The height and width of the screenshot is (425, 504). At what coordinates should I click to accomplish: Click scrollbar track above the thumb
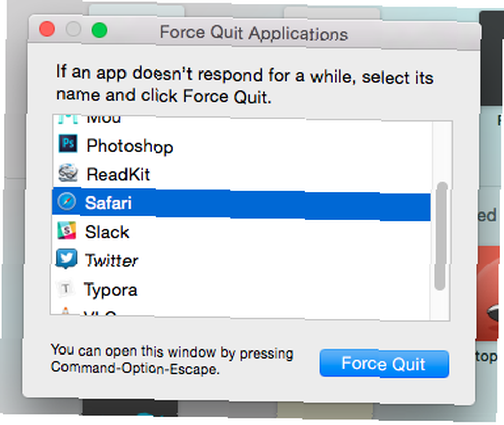tap(441, 152)
